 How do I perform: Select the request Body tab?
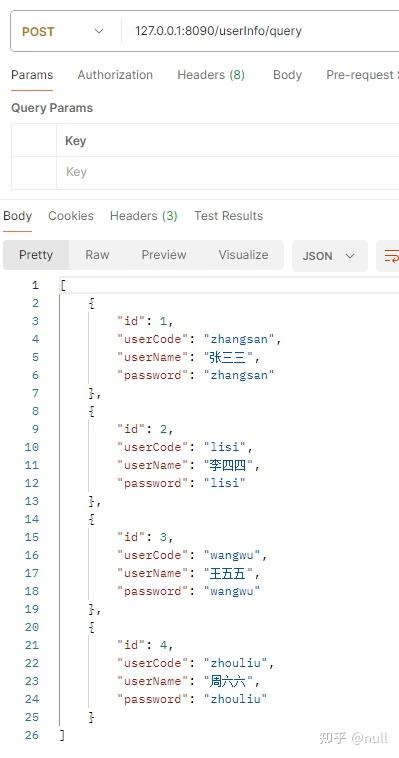287,75
